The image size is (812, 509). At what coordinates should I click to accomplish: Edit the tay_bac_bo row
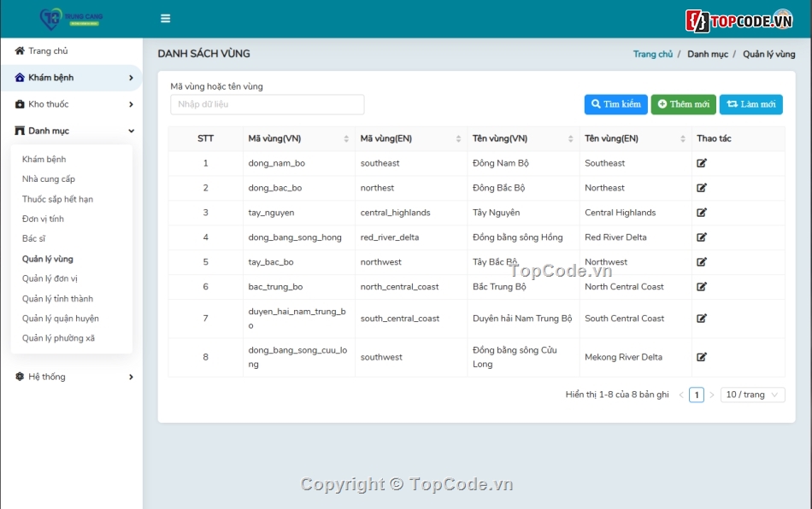(x=702, y=261)
